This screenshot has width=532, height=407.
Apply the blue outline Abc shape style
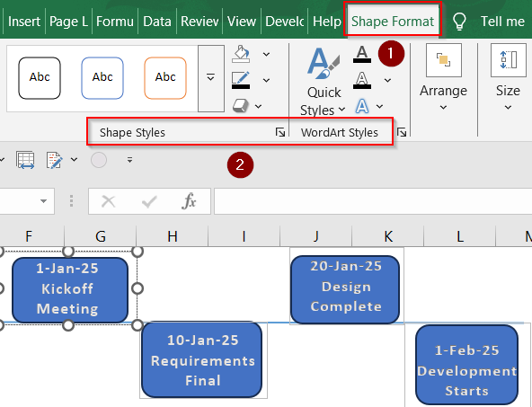102,78
